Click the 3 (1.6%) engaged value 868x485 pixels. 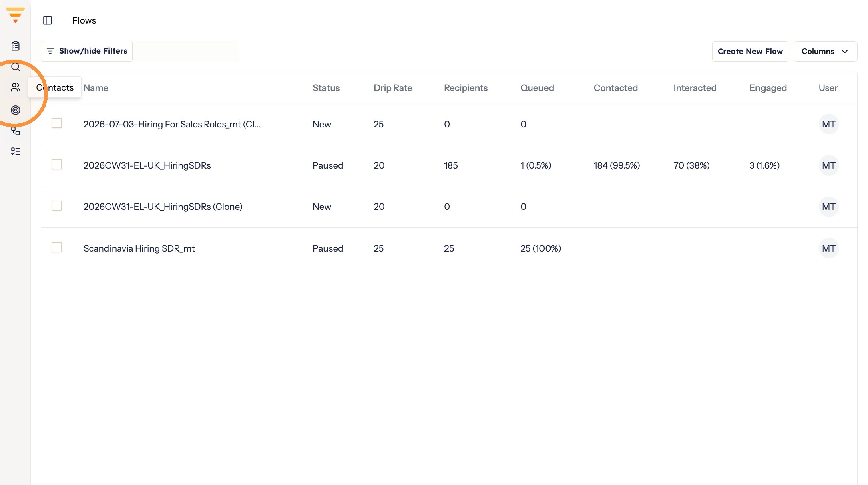pos(764,165)
